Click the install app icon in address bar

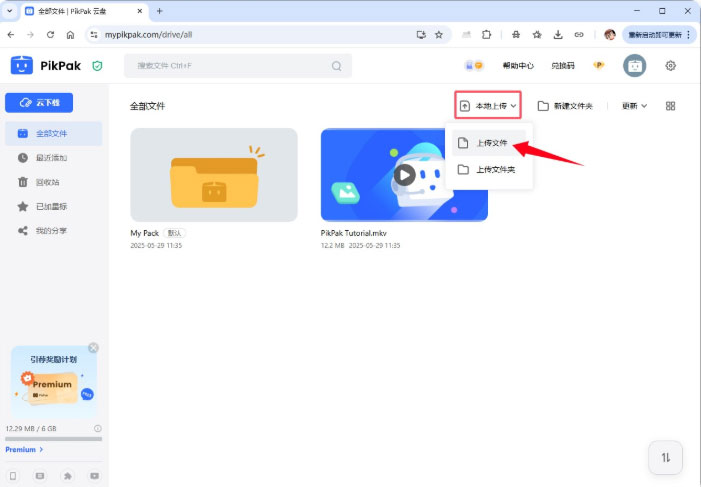(x=421, y=34)
